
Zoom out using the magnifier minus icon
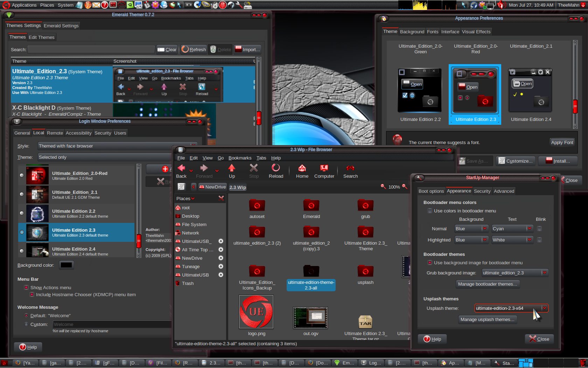click(x=383, y=187)
